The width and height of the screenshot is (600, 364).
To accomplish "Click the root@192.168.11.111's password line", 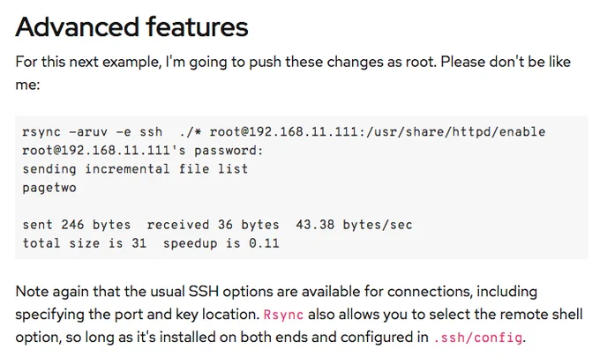I will (143, 151).
